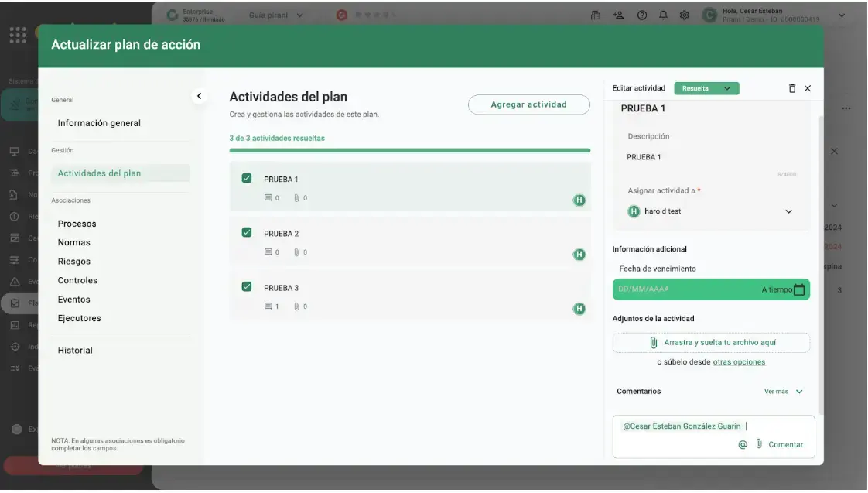The image size is (868, 493).
Task: Click the Agregar actividad button
Action: pyautogui.click(x=528, y=104)
